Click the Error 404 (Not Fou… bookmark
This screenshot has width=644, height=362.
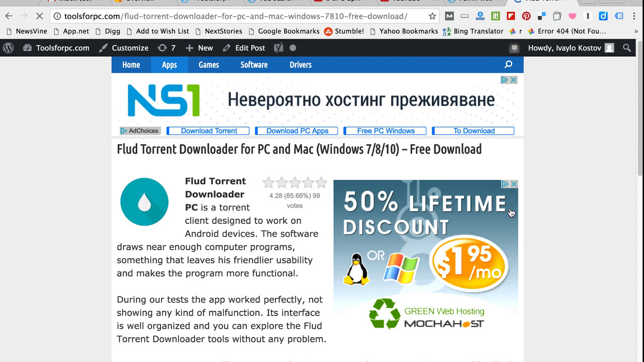click(566, 31)
